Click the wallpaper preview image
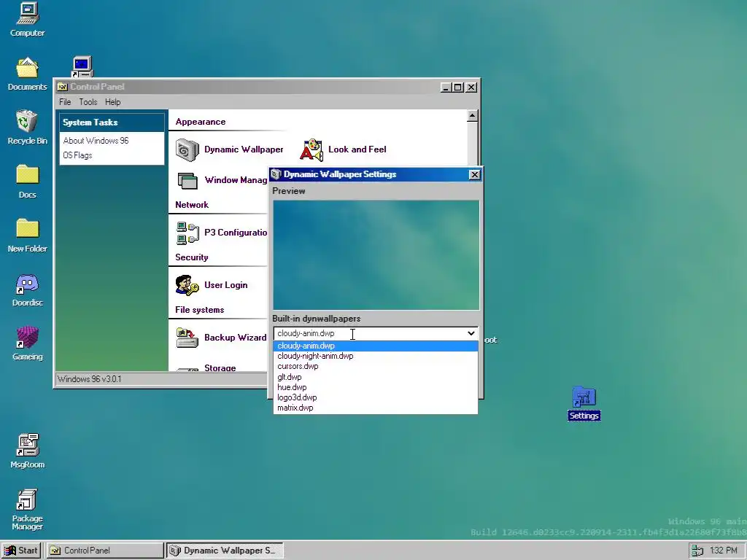 point(376,255)
